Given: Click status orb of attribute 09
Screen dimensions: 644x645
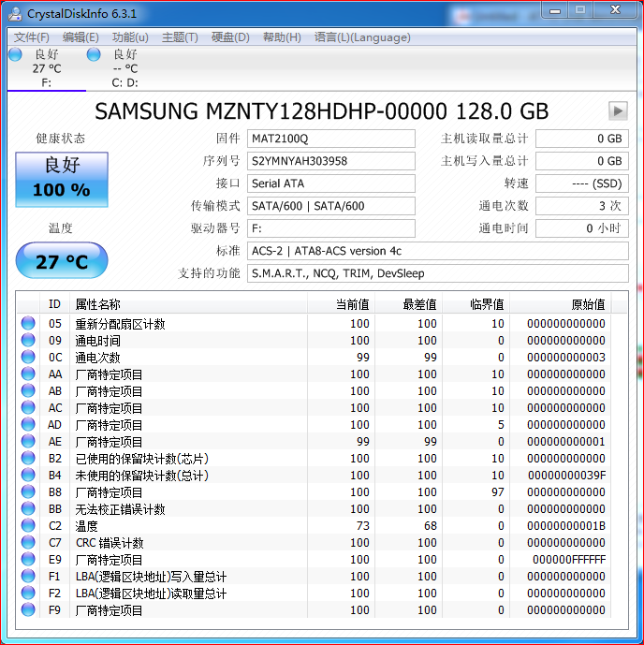Looking at the screenshot, I should coord(28,340).
